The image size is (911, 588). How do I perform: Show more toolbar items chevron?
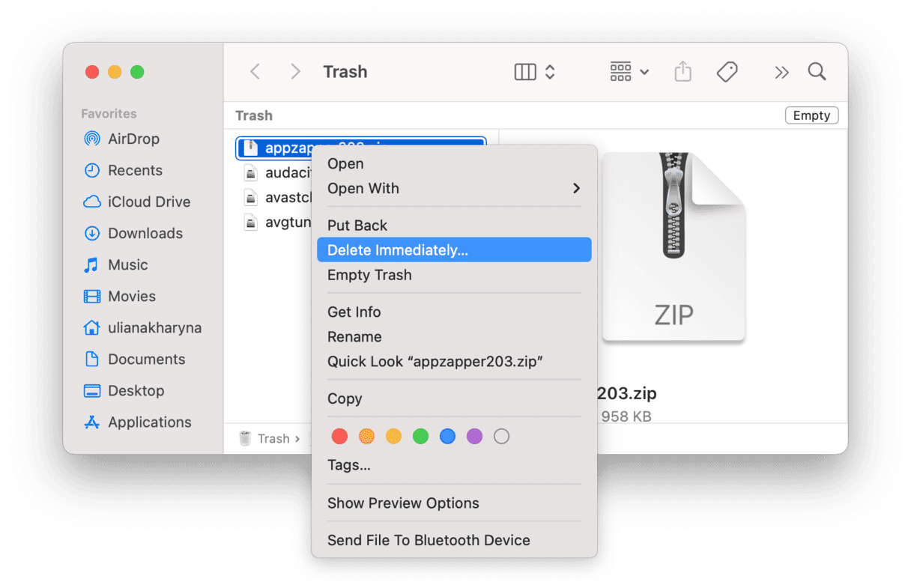tap(781, 72)
